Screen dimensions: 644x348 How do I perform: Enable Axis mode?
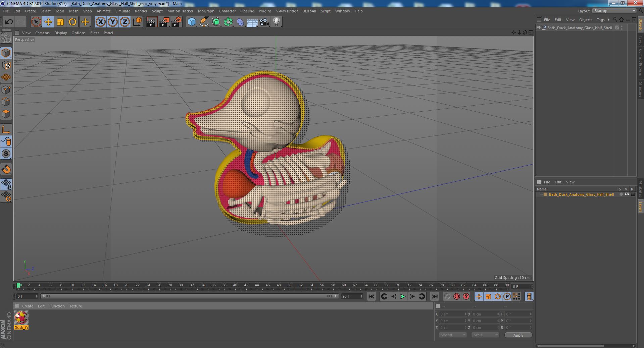[x=6, y=129]
